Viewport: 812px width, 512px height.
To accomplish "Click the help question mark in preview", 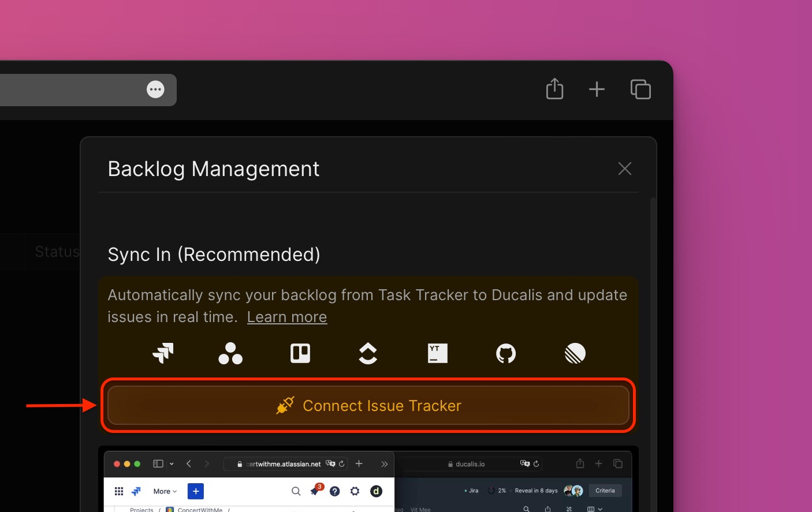I will coord(335,491).
